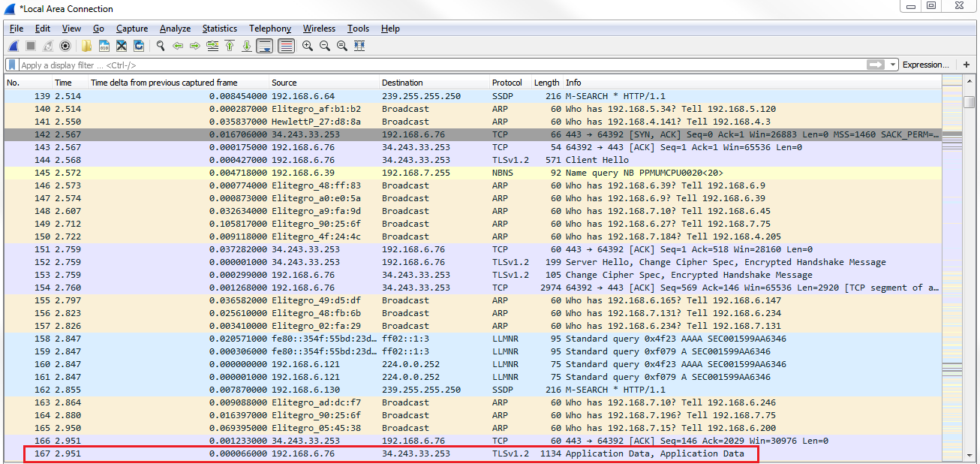Zoom in the packet list text
Screen dimensions: 980x464
[x=308, y=47]
